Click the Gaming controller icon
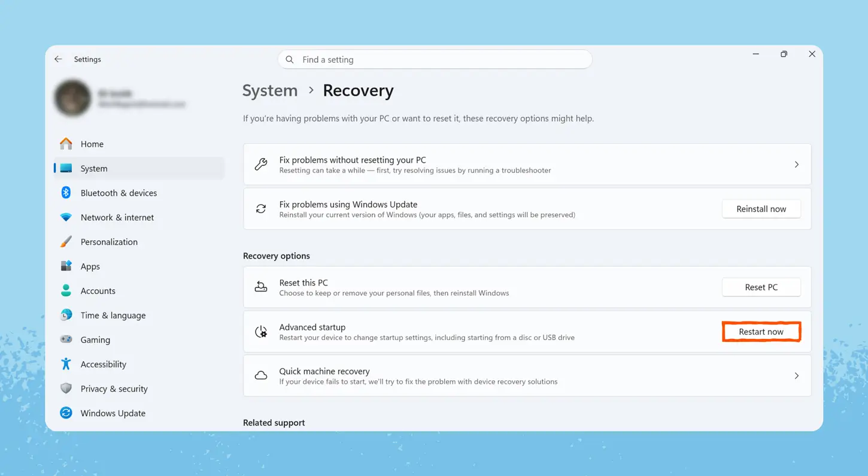This screenshot has width=868, height=476. tap(66, 339)
